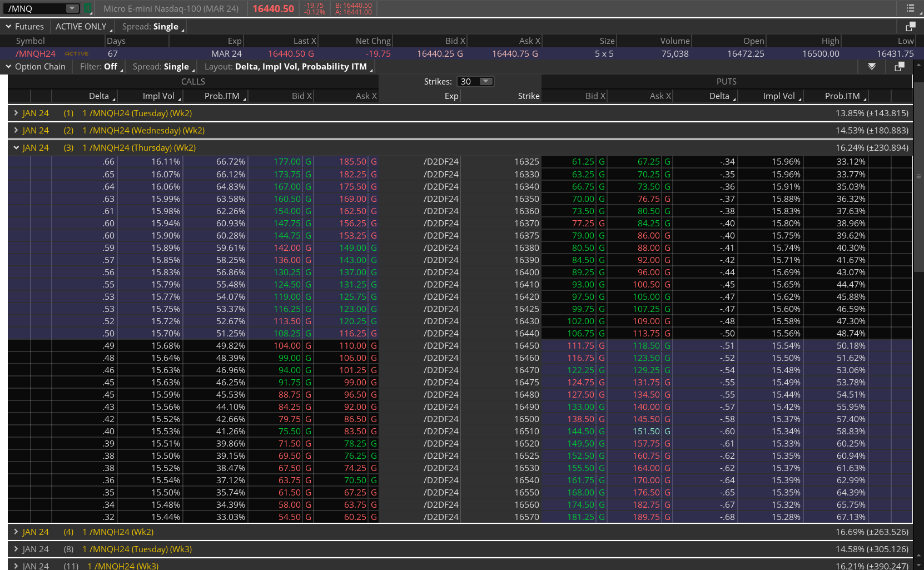Detach the Futures section into a new window
This screenshot has height=570, width=924.
pos(910,27)
